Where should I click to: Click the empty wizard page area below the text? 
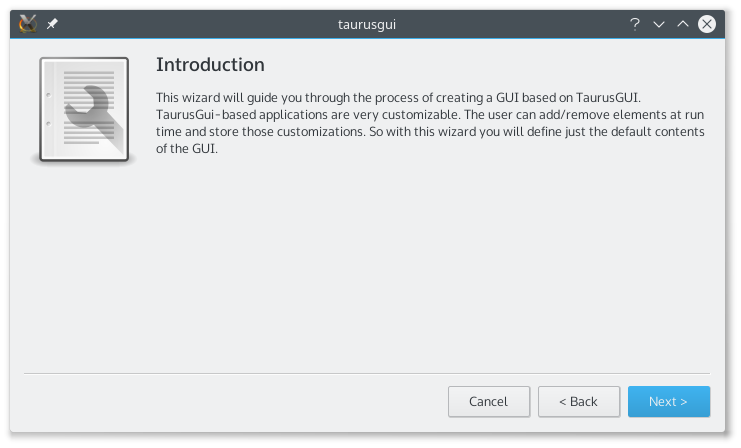point(367,265)
